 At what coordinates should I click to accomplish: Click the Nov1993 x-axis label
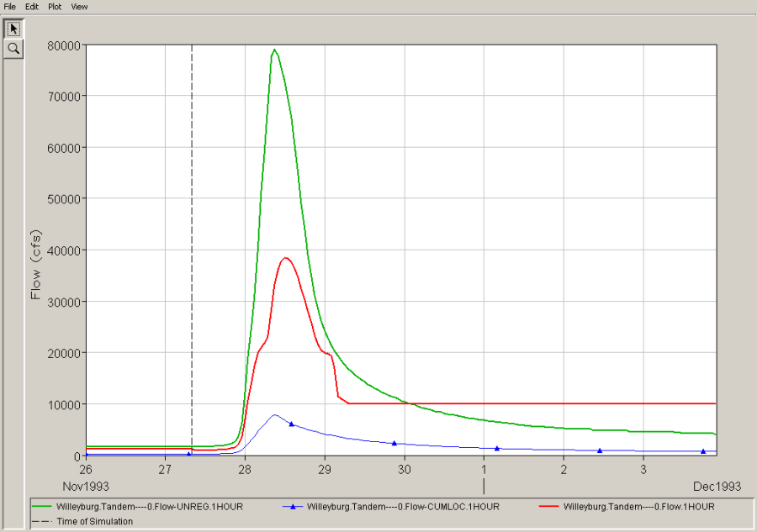(86, 486)
